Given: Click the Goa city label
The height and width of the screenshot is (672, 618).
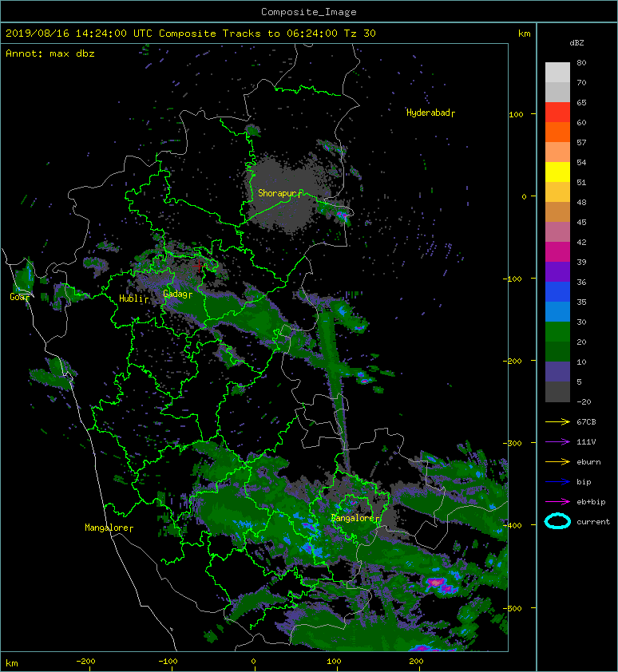Looking at the screenshot, I should tap(19, 297).
